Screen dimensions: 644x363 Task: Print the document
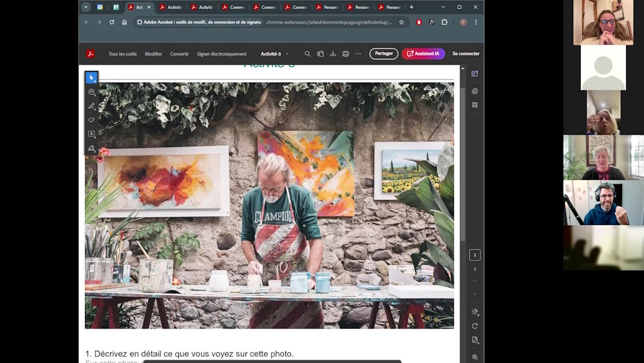345,54
